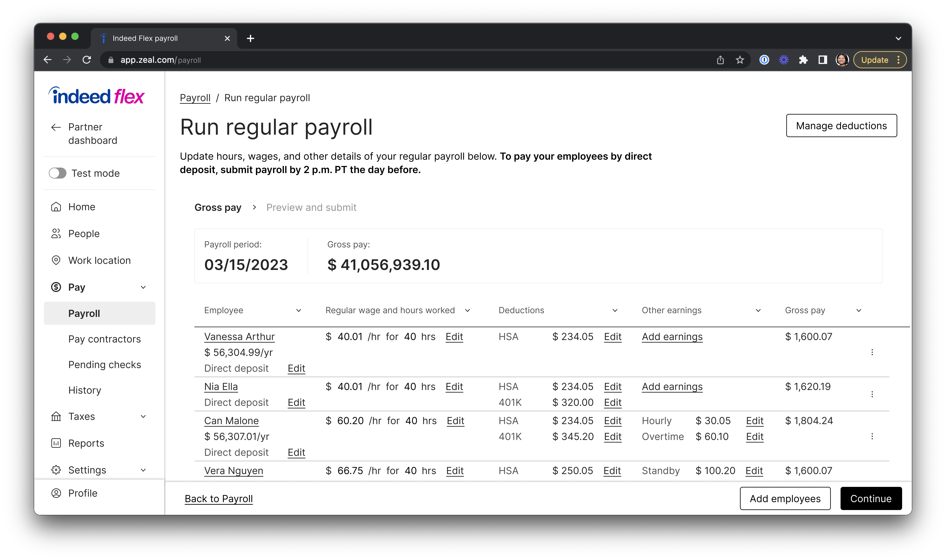Open Can Malone's employee page
This screenshot has height=560, width=946.
tap(231, 421)
